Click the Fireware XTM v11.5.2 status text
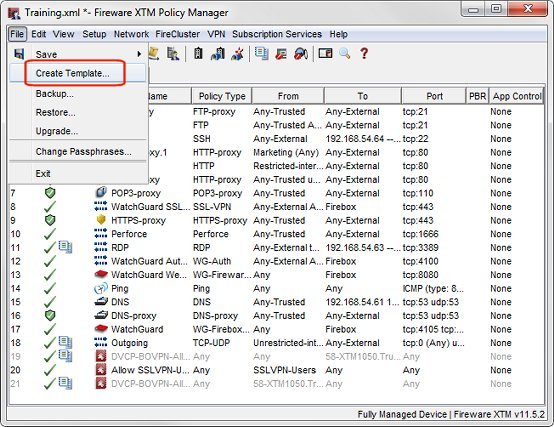The image size is (554, 427). click(499, 414)
